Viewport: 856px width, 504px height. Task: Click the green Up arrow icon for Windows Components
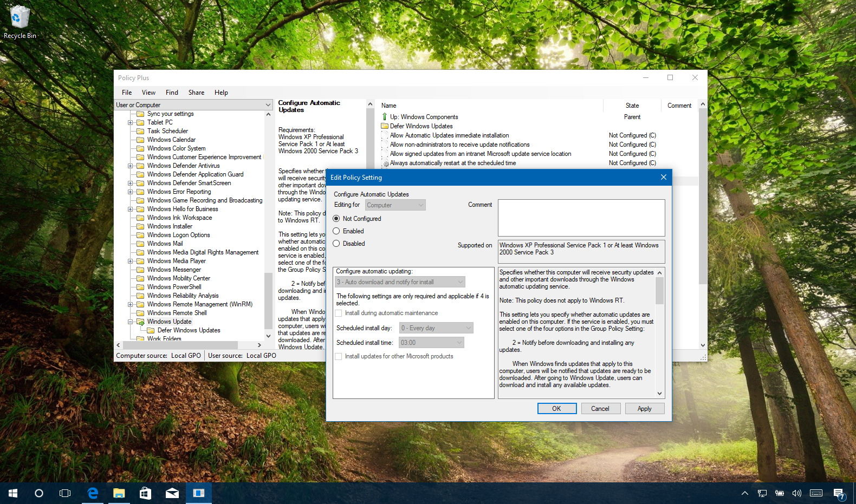(x=385, y=117)
